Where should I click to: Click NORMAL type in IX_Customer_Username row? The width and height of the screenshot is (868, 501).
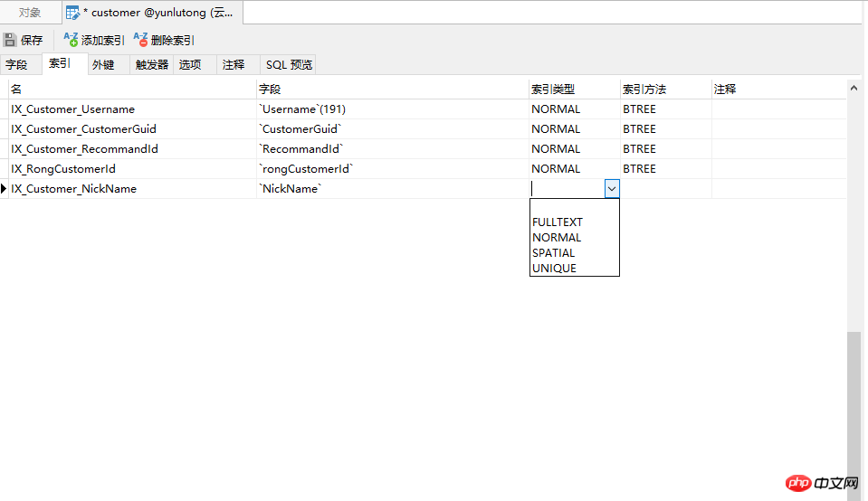pos(574,109)
